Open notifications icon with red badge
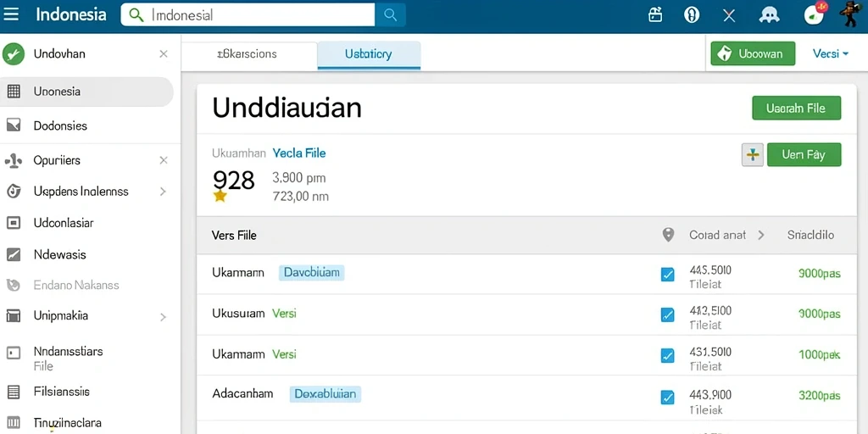 pyautogui.click(x=815, y=14)
